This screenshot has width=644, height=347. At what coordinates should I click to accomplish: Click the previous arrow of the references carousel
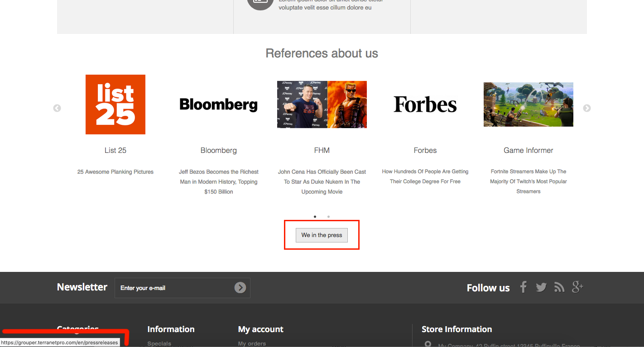click(57, 108)
